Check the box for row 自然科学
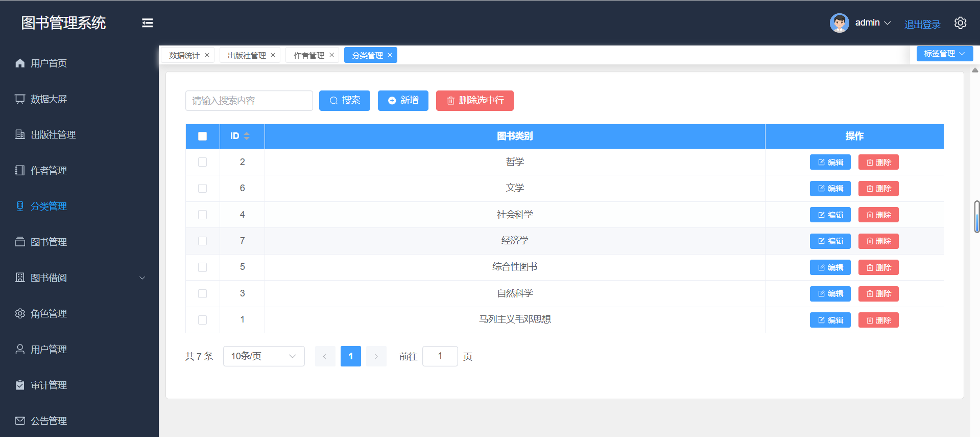Image resolution: width=980 pixels, height=437 pixels. [x=202, y=293]
